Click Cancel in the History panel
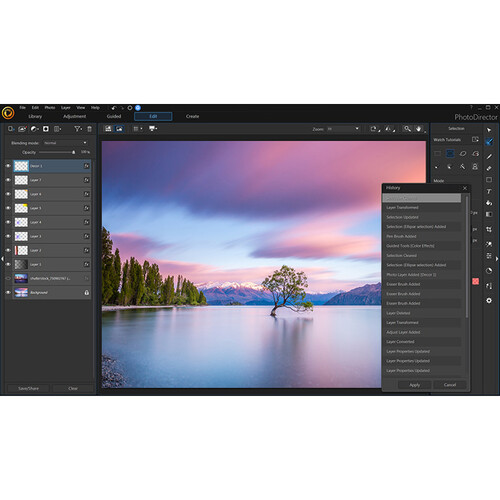This screenshot has height=500, width=500. [x=450, y=385]
